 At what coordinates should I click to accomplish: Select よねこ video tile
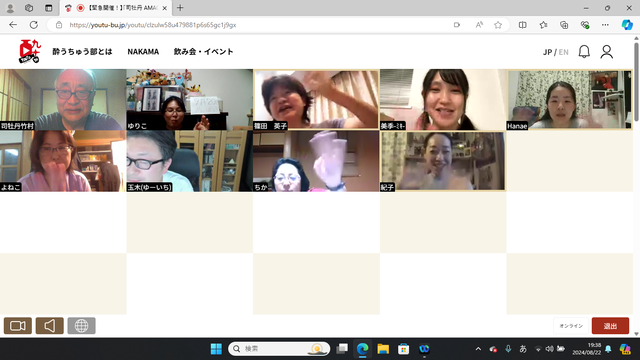click(x=63, y=161)
